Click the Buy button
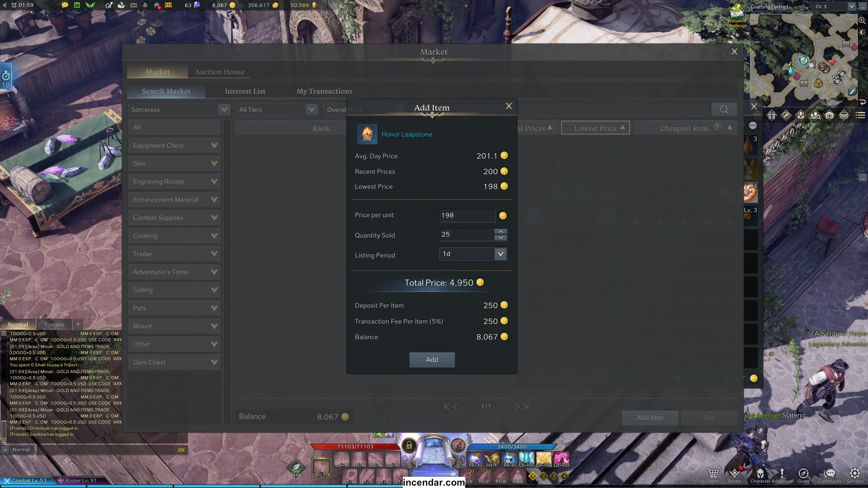This screenshot has width=868, height=488. [x=709, y=418]
